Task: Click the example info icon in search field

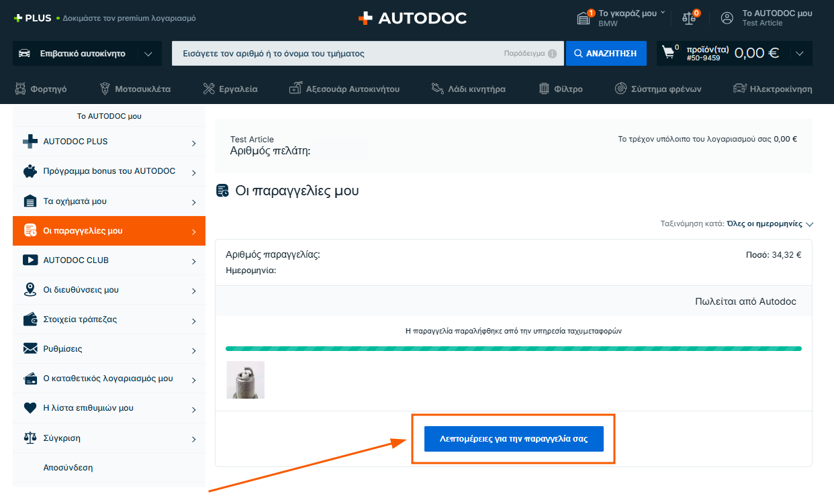Action: 552,54
